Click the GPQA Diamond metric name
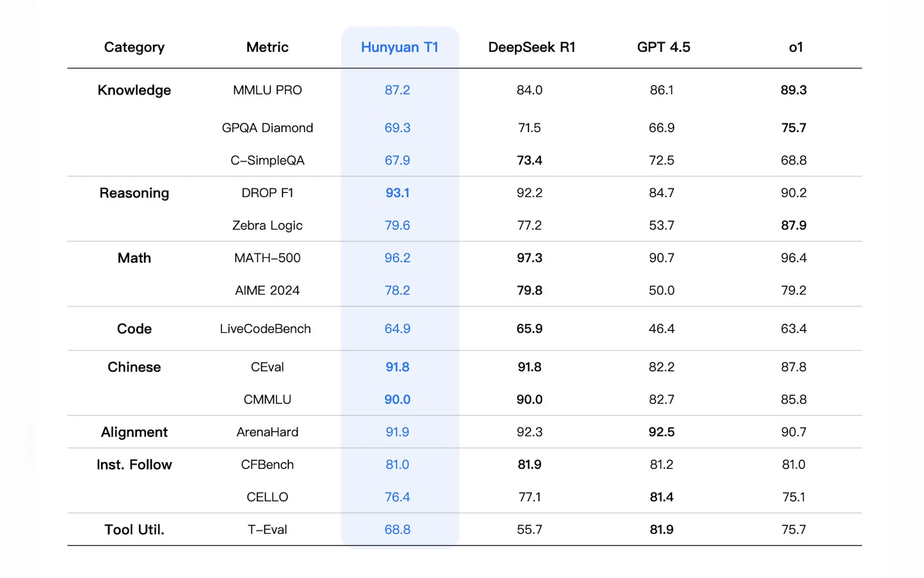The height and width of the screenshot is (578, 924). point(267,128)
